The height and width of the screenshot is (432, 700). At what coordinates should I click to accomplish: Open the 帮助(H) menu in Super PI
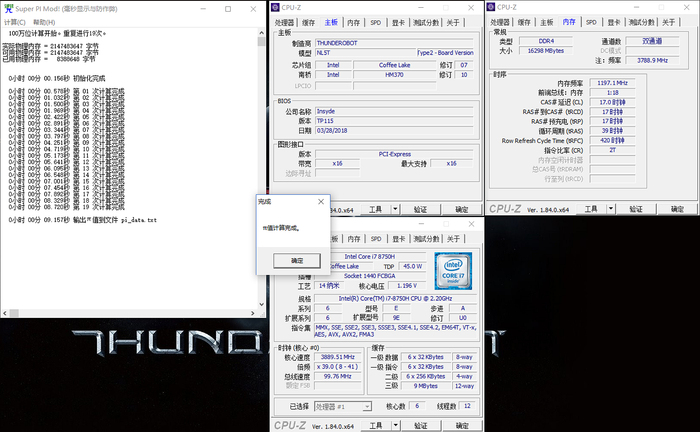pos(44,22)
